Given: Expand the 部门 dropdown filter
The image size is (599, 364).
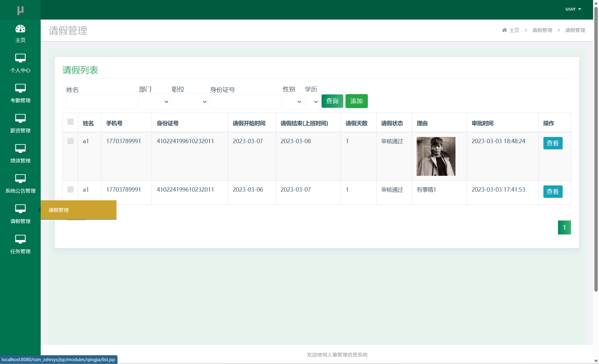Looking at the screenshot, I should click(x=154, y=102).
